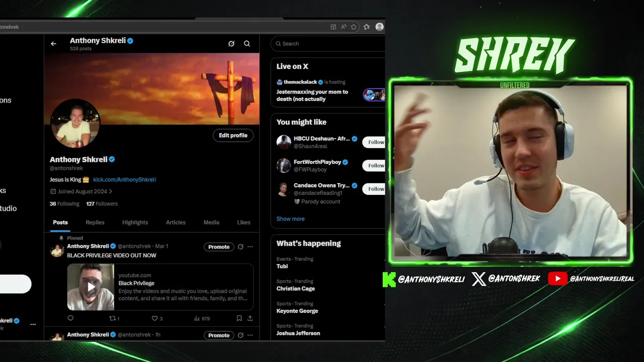
Task: Search posts with profile header magnifier icon
Action: coord(247,44)
